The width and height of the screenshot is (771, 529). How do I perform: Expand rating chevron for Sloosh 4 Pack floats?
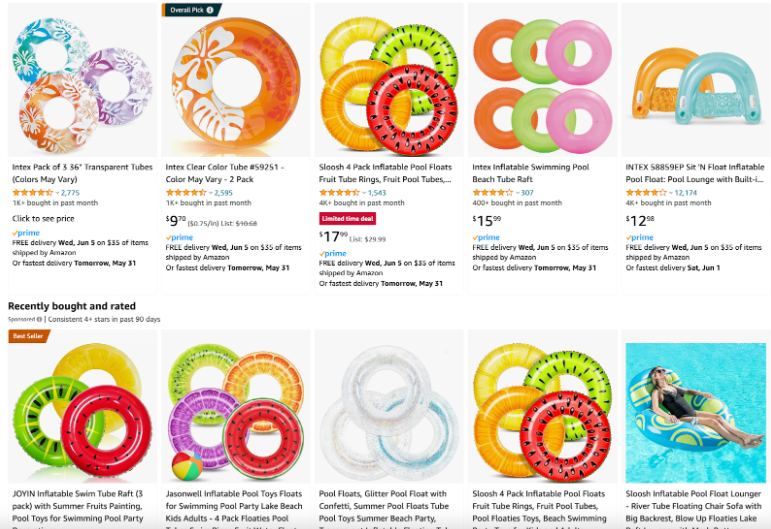pyautogui.click(x=364, y=193)
